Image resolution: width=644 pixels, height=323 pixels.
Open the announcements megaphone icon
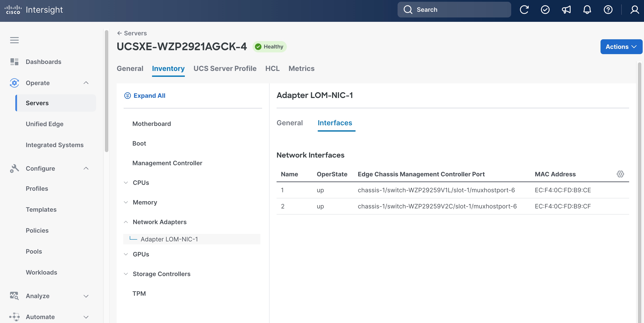tap(566, 10)
